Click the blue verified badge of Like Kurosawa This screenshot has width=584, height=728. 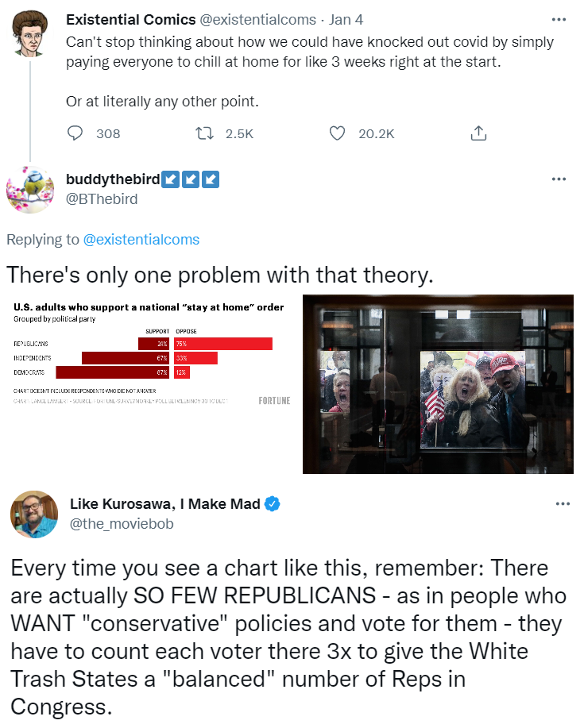point(273,504)
